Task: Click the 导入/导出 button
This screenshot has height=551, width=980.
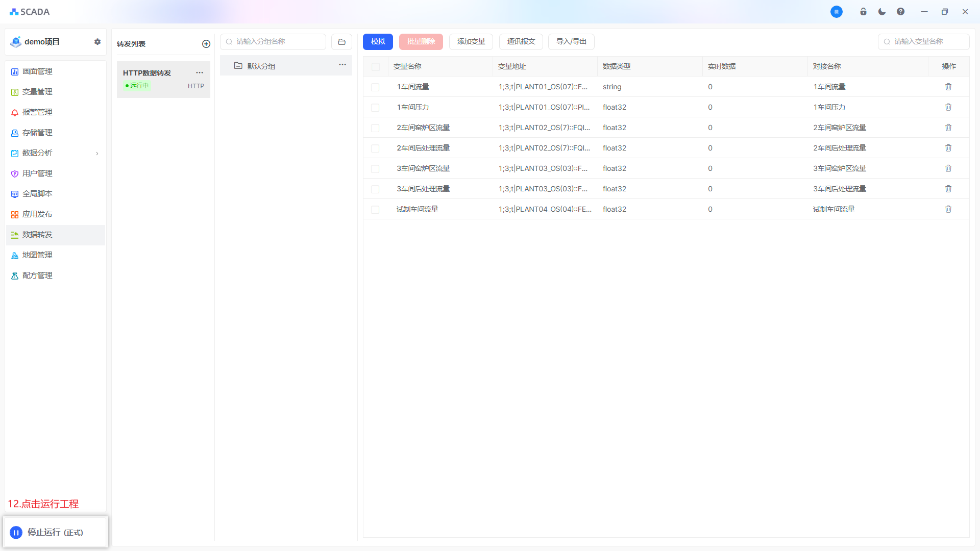Action: pos(571,42)
